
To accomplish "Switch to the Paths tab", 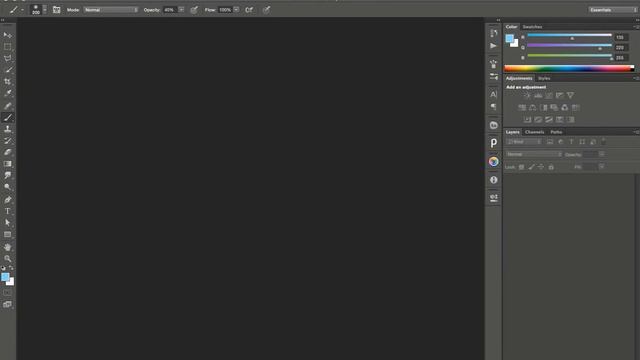I will coord(556,132).
